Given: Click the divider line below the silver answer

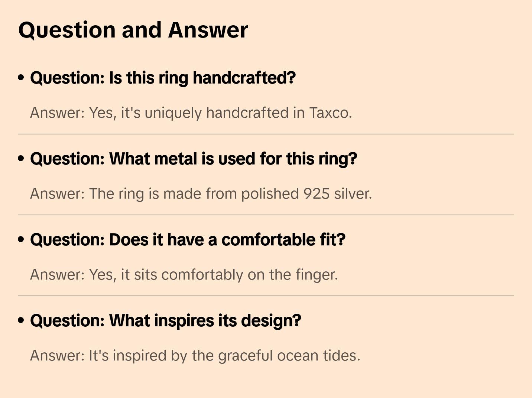Looking at the screenshot, I should (266, 215).
